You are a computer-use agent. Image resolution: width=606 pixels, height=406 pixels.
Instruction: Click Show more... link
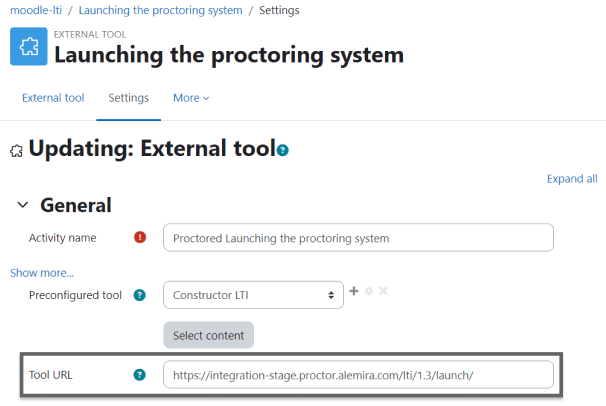click(x=42, y=273)
